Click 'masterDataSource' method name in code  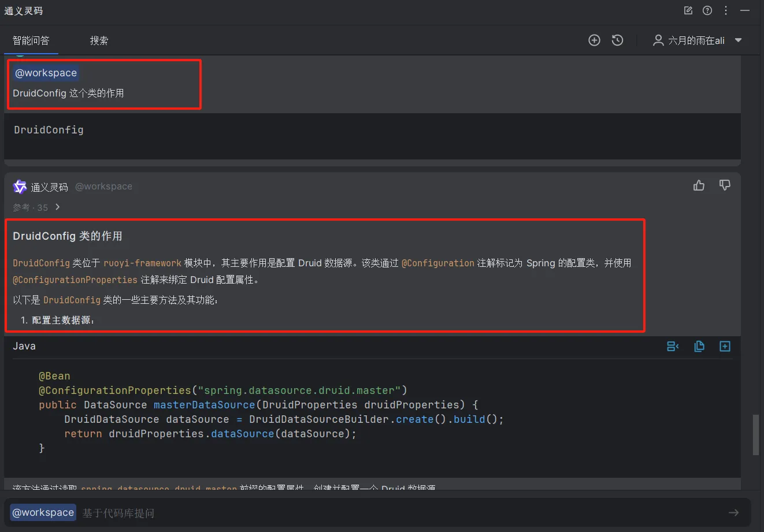(204, 404)
